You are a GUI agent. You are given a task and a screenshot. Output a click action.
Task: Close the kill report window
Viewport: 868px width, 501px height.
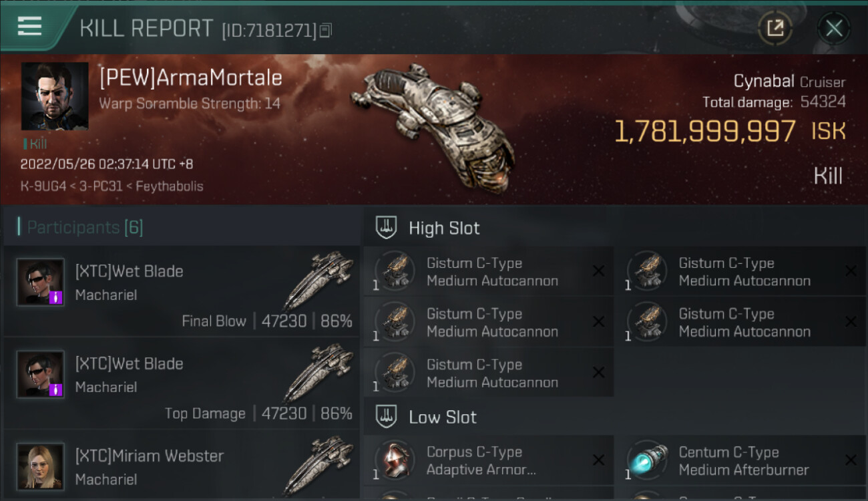tap(833, 28)
